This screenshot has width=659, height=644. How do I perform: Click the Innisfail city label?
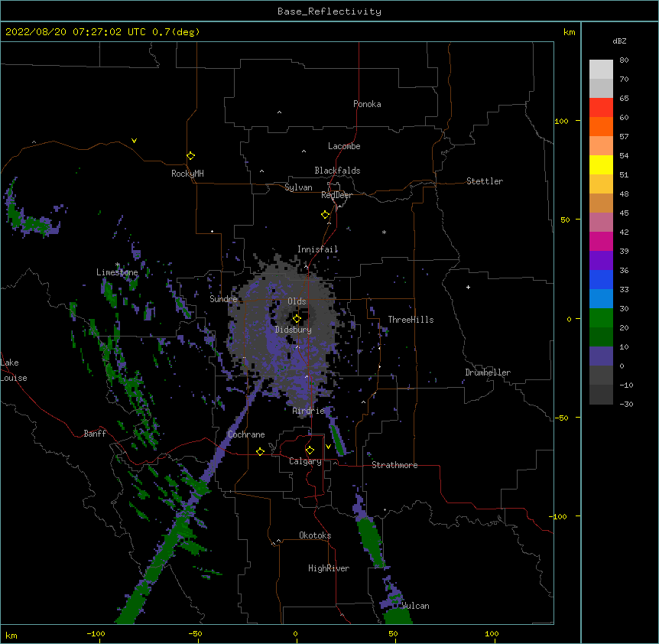point(317,249)
